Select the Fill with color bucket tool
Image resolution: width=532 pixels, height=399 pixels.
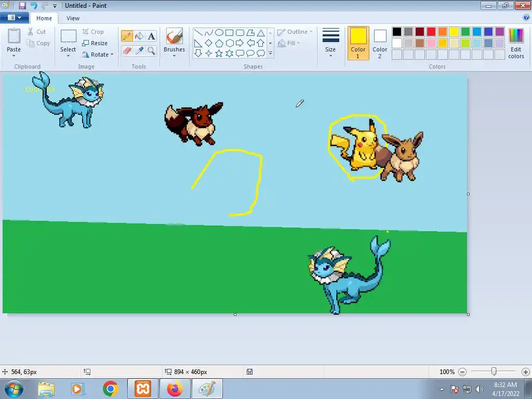coord(139,36)
